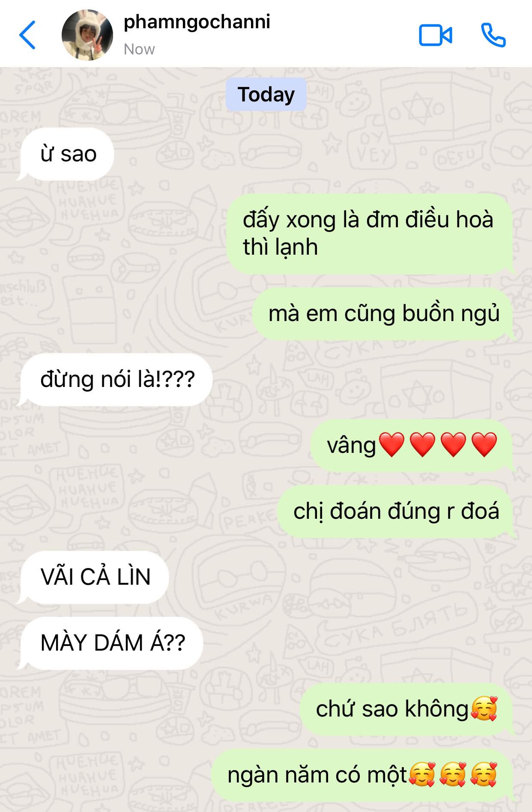Tap the "mà em cũng buồn ngủ" message
Image resolution: width=532 pixels, height=812 pixels.
pyautogui.click(x=384, y=314)
